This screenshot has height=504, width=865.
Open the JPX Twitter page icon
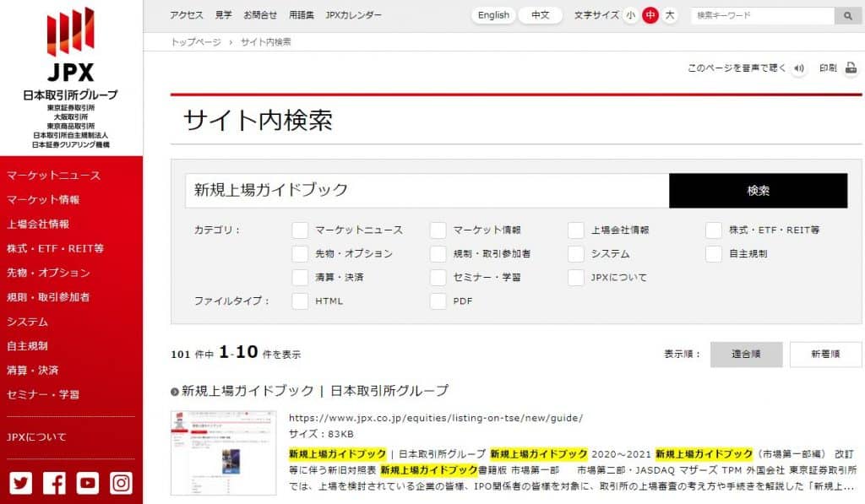coord(21,483)
